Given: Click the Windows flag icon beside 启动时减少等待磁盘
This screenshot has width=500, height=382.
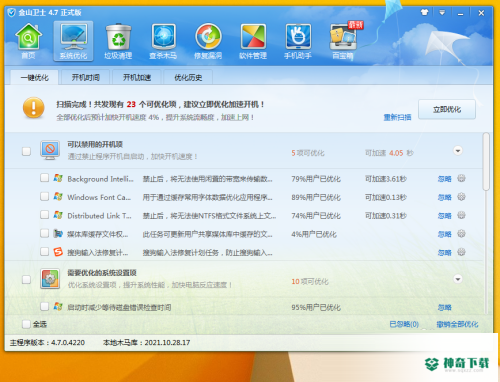Looking at the screenshot, I should tap(58, 306).
